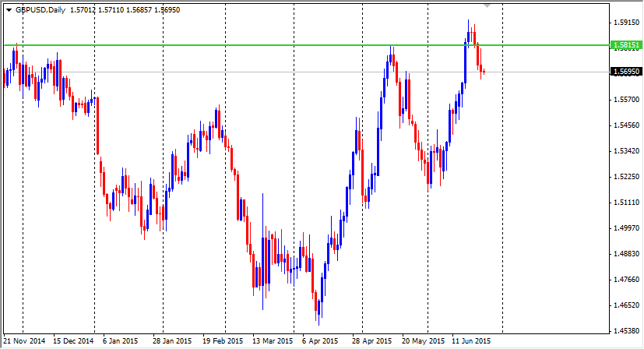
Task: Click the 1.55700 price scale value
Action: 627,100
